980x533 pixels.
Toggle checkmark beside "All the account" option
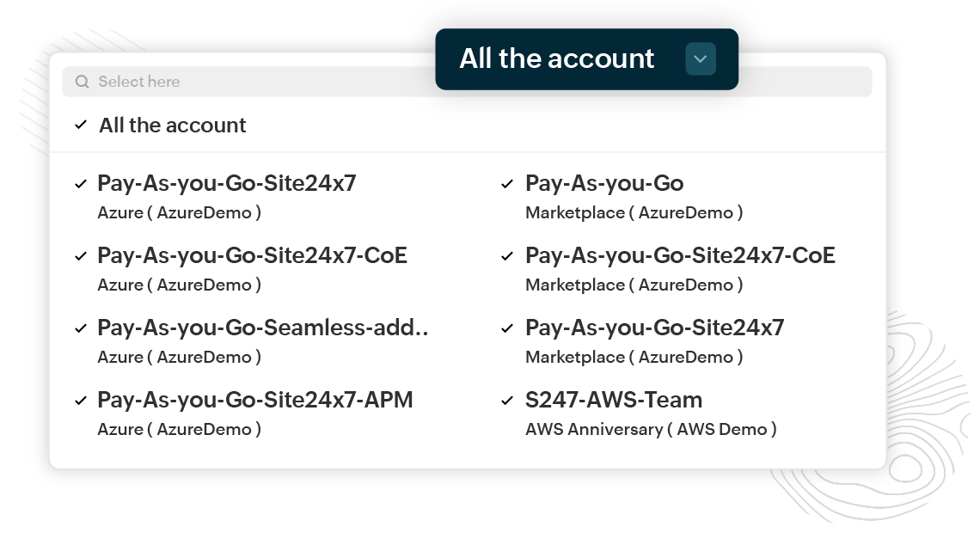coord(81,125)
